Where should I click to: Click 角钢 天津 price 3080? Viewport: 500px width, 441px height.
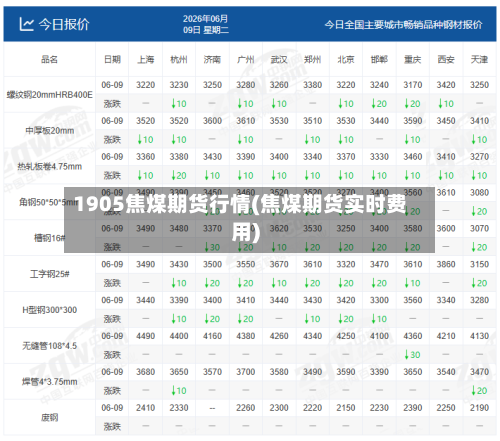(x=479, y=193)
